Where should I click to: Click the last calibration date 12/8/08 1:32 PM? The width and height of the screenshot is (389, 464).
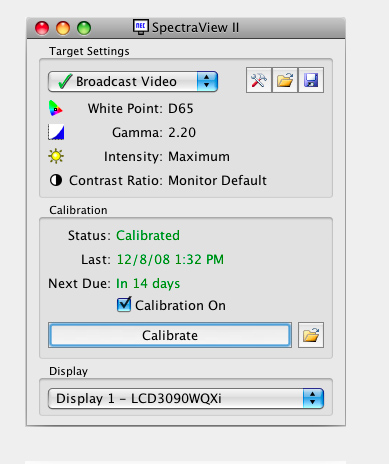170,260
